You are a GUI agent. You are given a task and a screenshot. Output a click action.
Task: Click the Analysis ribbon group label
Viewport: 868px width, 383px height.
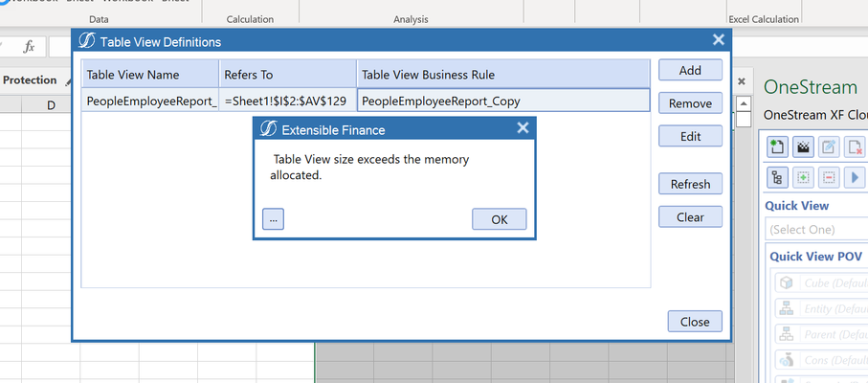(x=411, y=19)
